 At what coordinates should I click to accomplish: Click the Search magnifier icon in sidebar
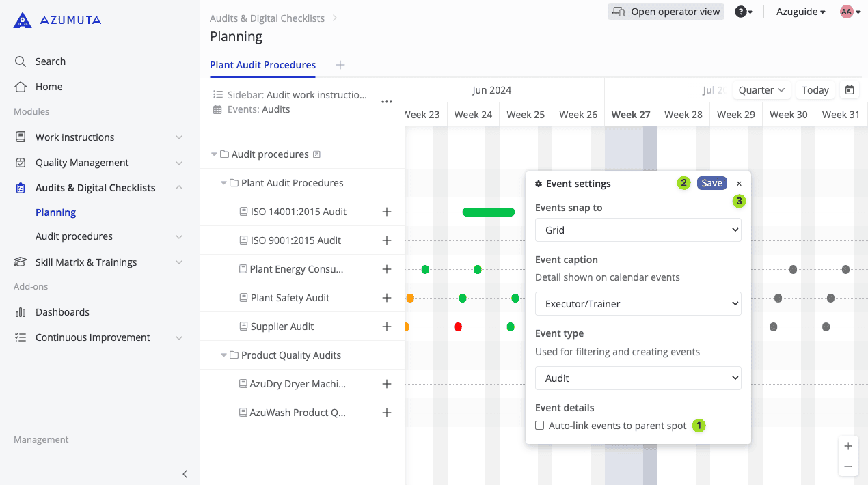[21, 61]
